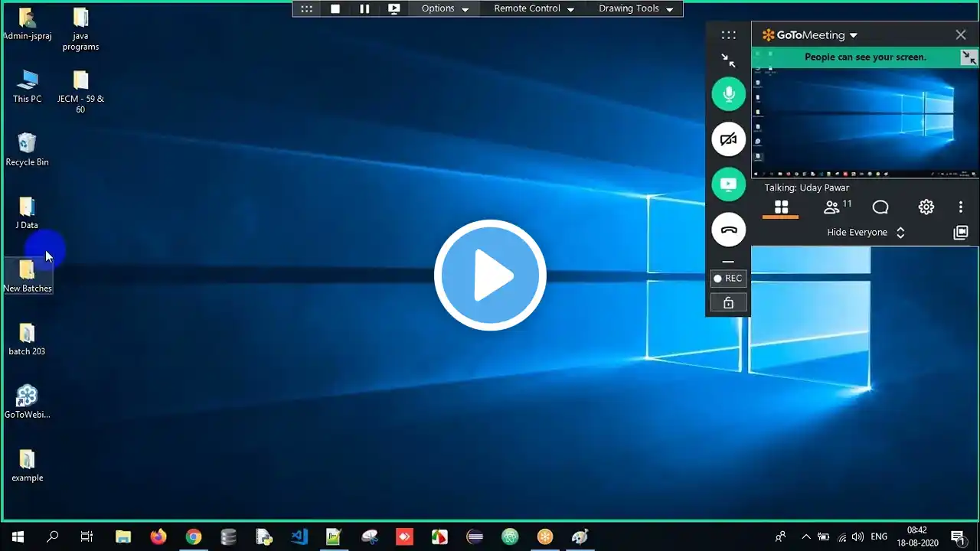Turn on the webcam in GoToMeeting
Screen dimensions: 980x551
tap(729, 139)
